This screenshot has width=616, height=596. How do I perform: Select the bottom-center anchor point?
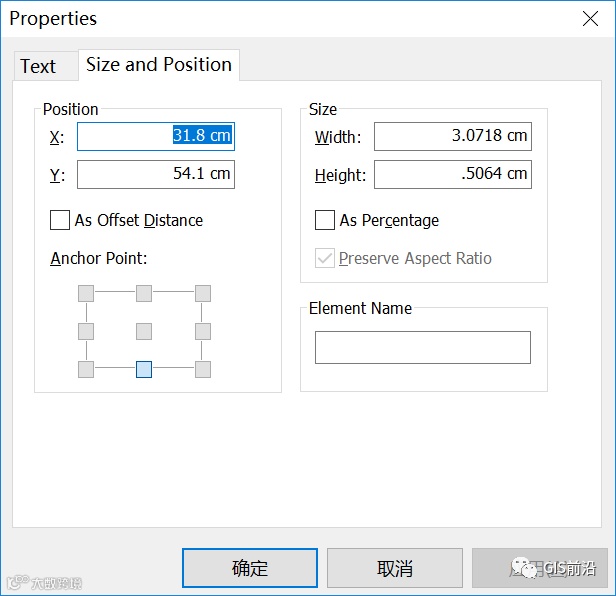click(144, 369)
